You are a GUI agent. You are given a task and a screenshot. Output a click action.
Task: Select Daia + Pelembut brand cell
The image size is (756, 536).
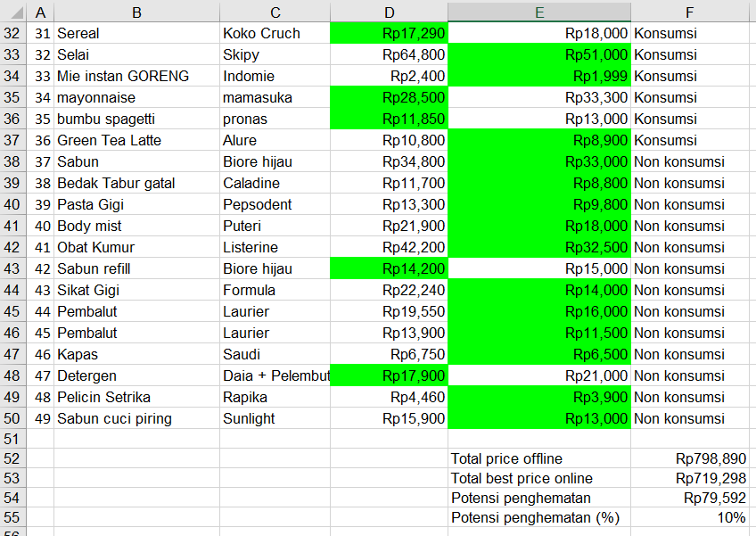275,375
